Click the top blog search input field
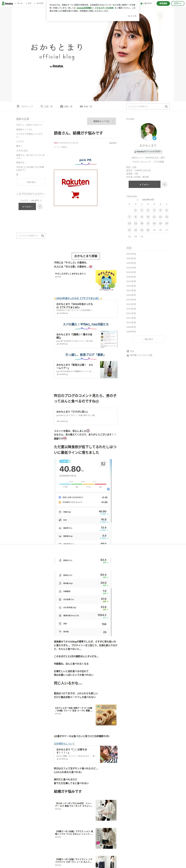This screenshot has width=186, height=868. tap(145, 106)
